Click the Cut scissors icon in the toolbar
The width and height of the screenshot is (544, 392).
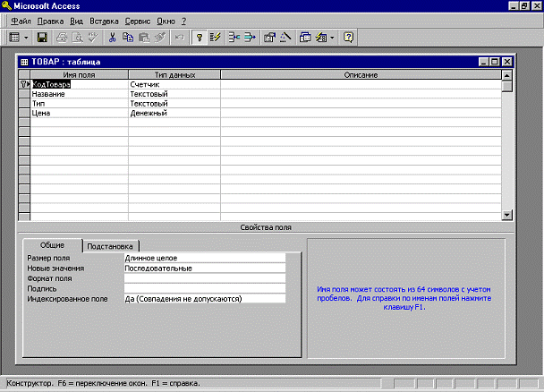[112, 38]
